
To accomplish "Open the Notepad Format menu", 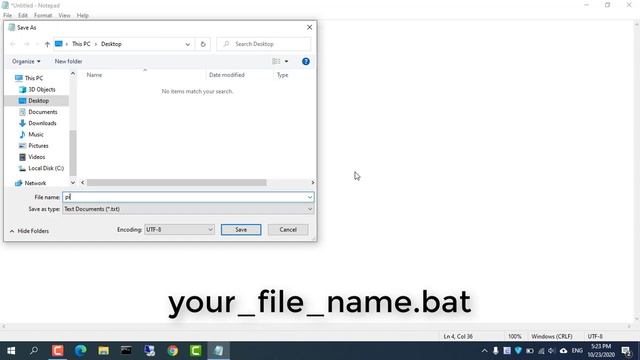I will coord(43,16).
